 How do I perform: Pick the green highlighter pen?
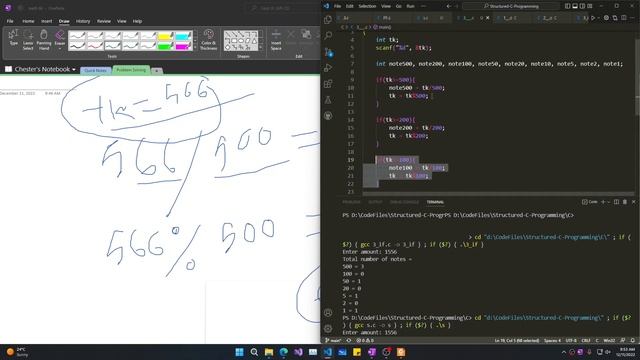click(x=166, y=46)
